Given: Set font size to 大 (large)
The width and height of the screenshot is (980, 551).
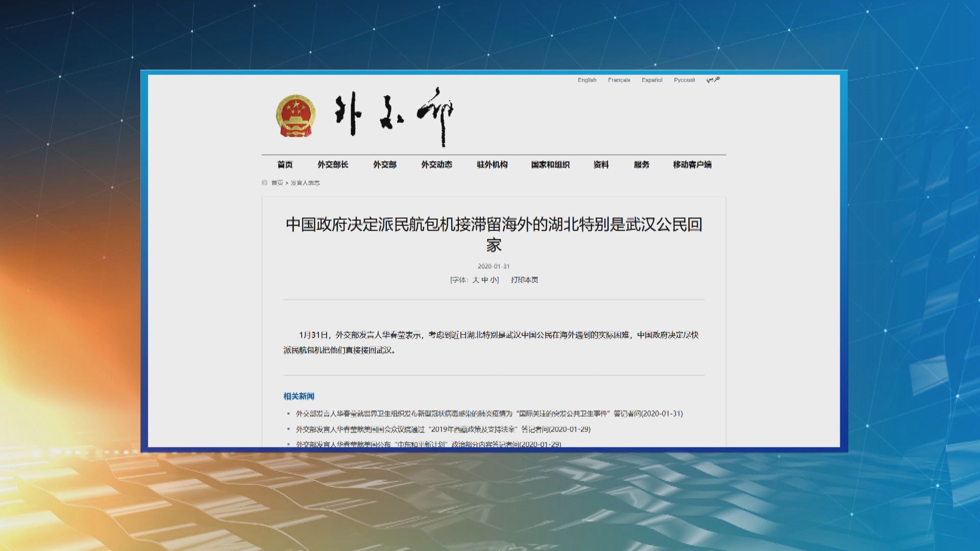Looking at the screenshot, I should click(x=475, y=280).
